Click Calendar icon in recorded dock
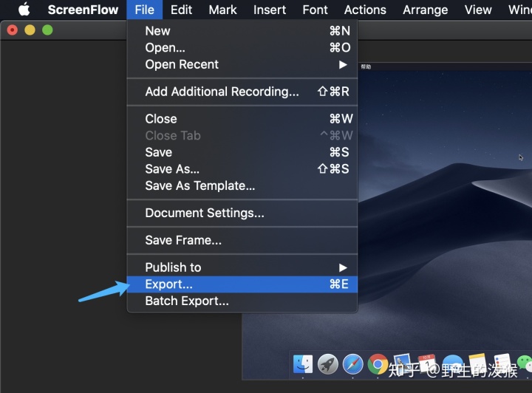The width and height of the screenshot is (532, 393). pyautogui.click(x=427, y=364)
